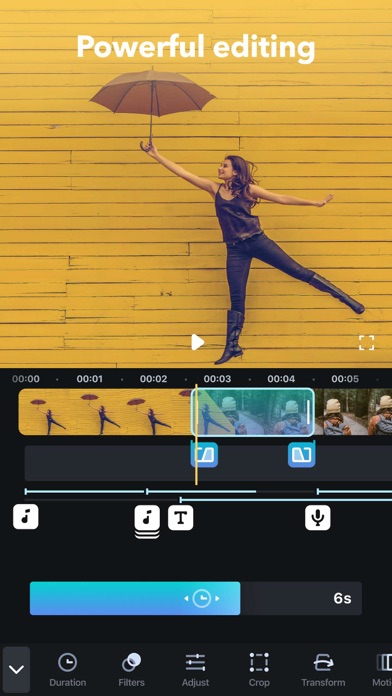Open the Transform tool
This screenshot has height=696, width=392.
pos(323,669)
